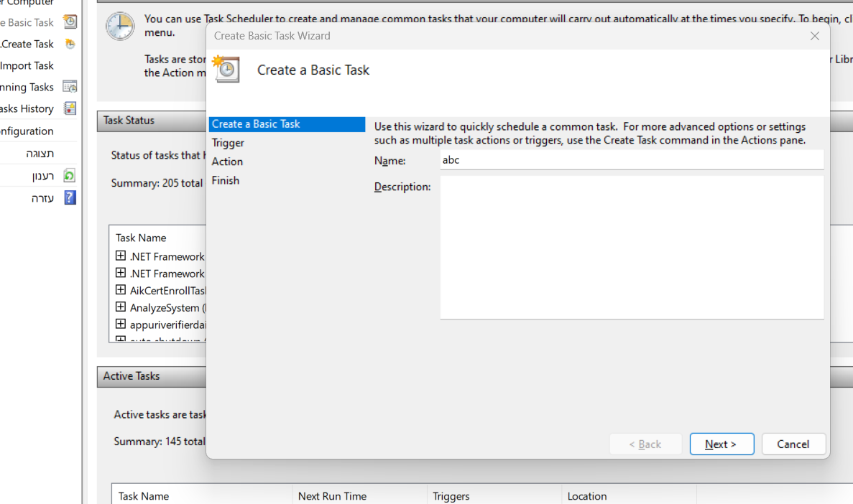Click inside the Description text box
The width and height of the screenshot is (853, 504).
click(x=632, y=248)
